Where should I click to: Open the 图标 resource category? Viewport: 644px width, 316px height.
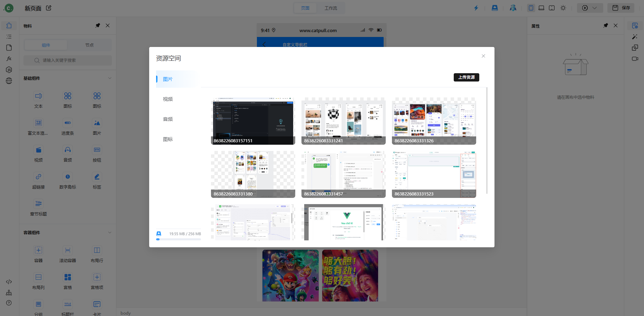(x=168, y=139)
